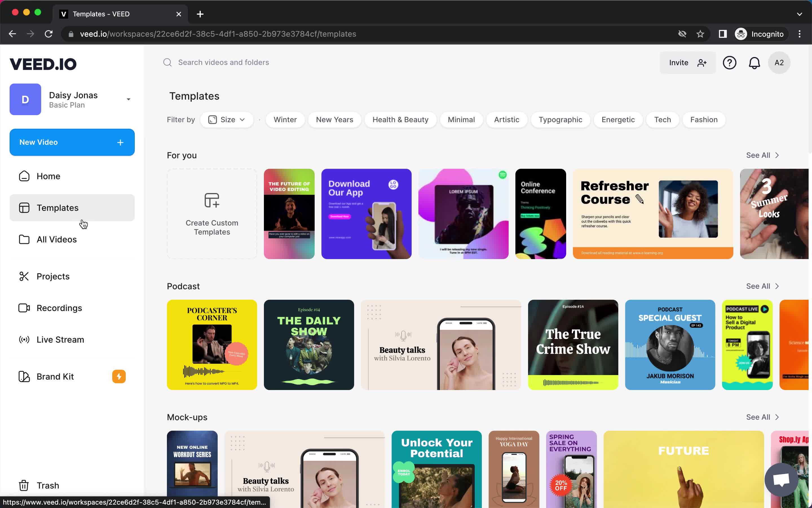This screenshot has height=508, width=812.
Task: Open Unlock Your Potential template
Action: pyautogui.click(x=436, y=469)
